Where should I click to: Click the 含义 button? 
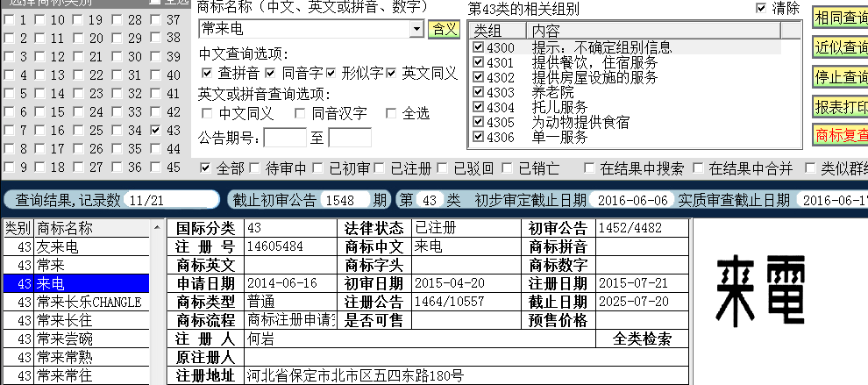click(444, 29)
